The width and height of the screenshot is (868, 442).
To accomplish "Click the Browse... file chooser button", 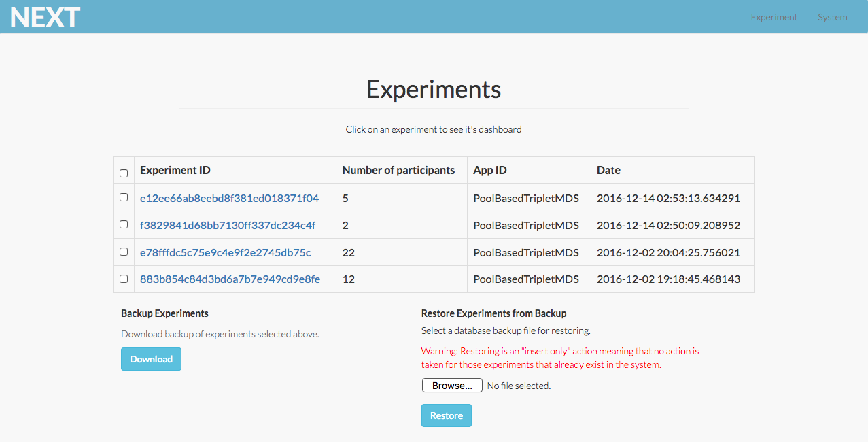I will (x=452, y=386).
